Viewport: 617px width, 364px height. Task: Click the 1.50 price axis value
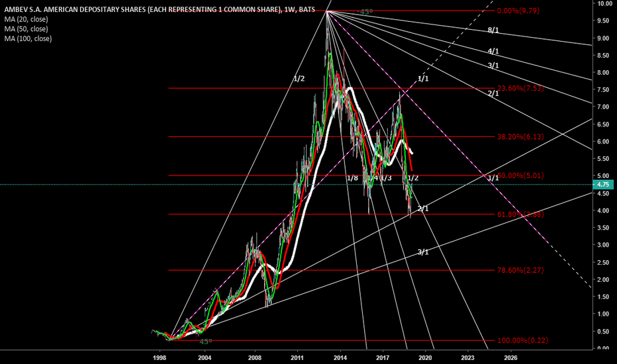point(604,296)
